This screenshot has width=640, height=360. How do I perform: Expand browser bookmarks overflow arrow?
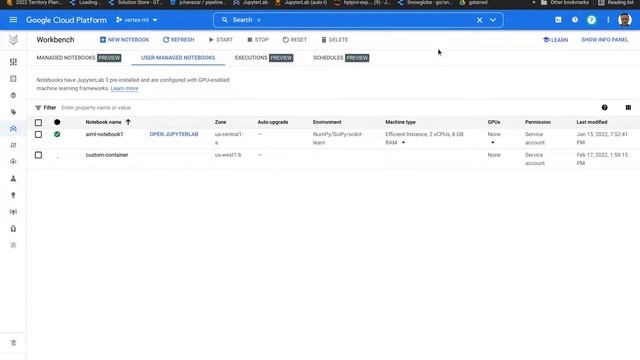click(533, 2)
